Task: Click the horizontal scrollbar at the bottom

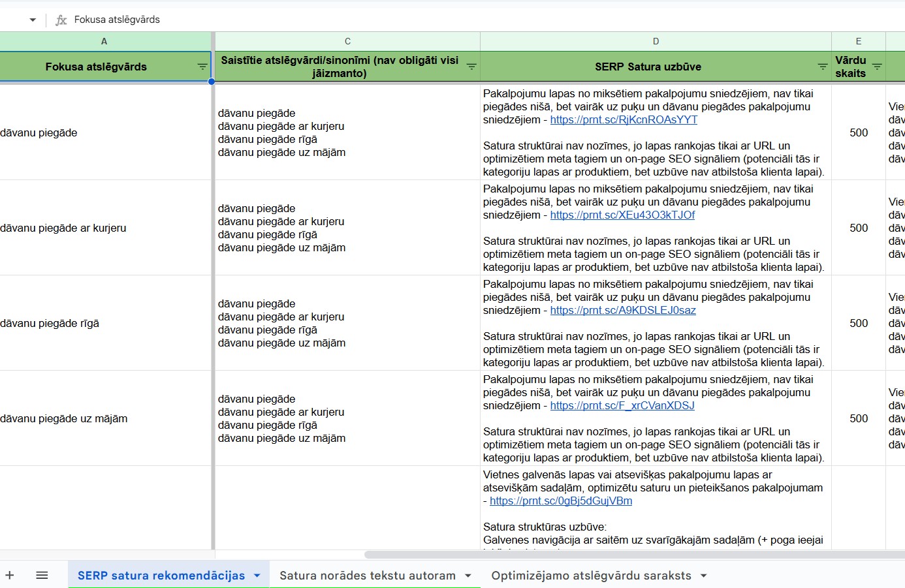Action: 633,555
